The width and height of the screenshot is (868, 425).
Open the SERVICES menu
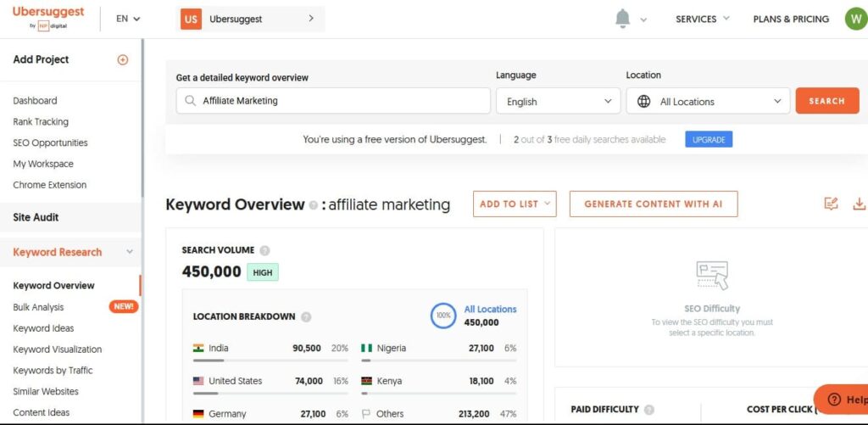pyautogui.click(x=703, y=19)
